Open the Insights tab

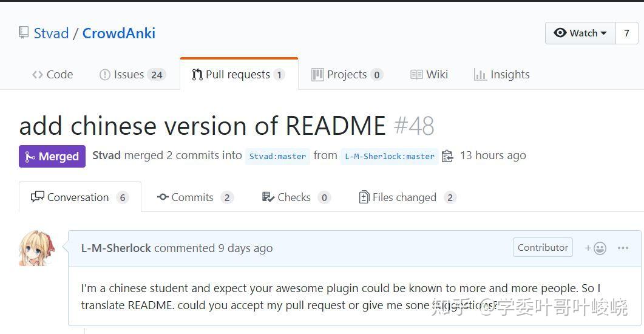tap(501, 75)
